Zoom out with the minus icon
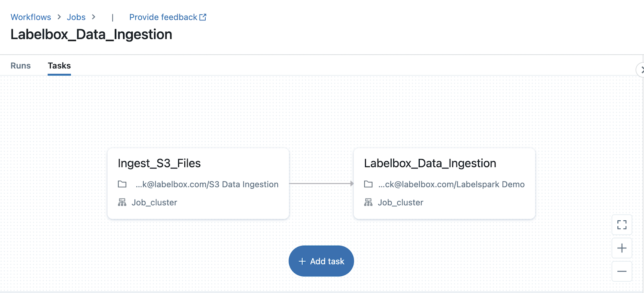Screen dimensions: 644x293 pyautogui.click(x=621, y=271)
